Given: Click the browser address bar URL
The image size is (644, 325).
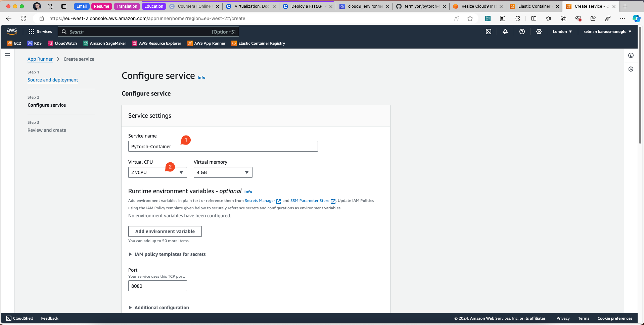Looking at the screenshot, I should [147, 18].
